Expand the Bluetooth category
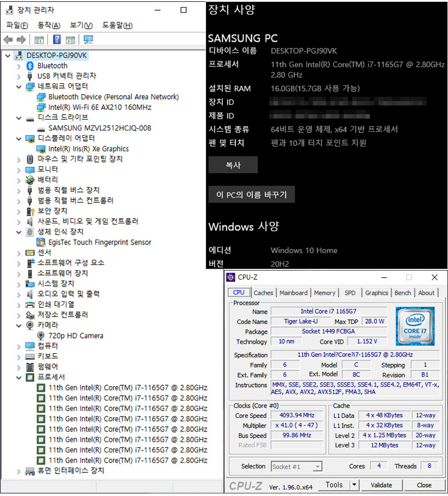Image resolution: width=448 pixels, height=496 pixels. tap(19, 66)
